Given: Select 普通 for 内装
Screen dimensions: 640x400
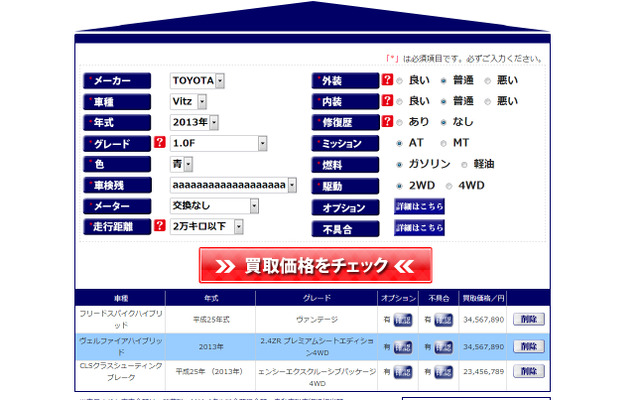Looking at the screenshot, I should pyautogui.click(x=444, y=102).
